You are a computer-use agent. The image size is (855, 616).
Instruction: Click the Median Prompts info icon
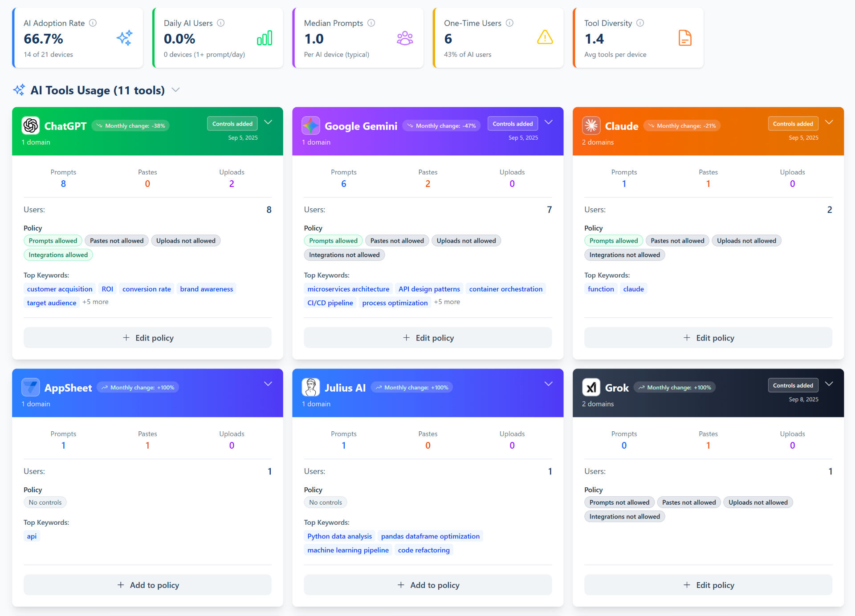tap(371, 23)
